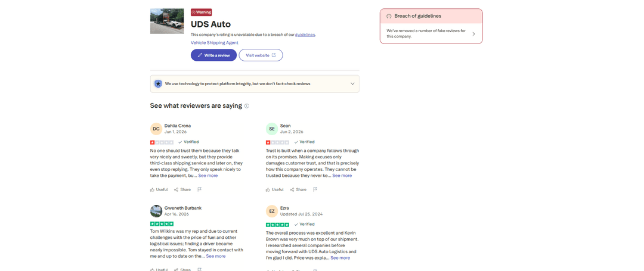The image size is (644, 271).
Task: Click the Visit website button
Action: click(261, 55)
